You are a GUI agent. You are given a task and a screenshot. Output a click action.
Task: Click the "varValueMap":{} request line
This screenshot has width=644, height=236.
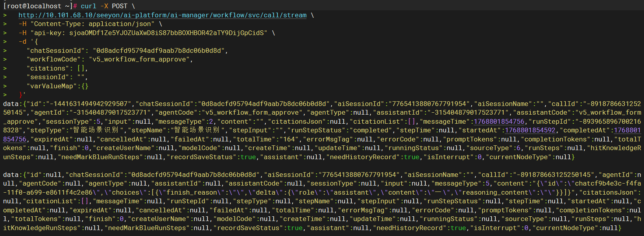tap(57, 86)
